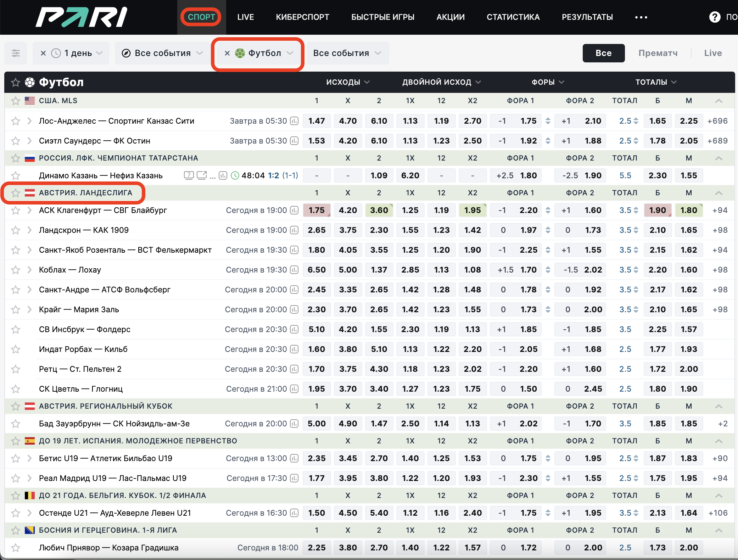
Task: Open statistics icon for Лос-Анджелес match
Action: tap(294, 121)
